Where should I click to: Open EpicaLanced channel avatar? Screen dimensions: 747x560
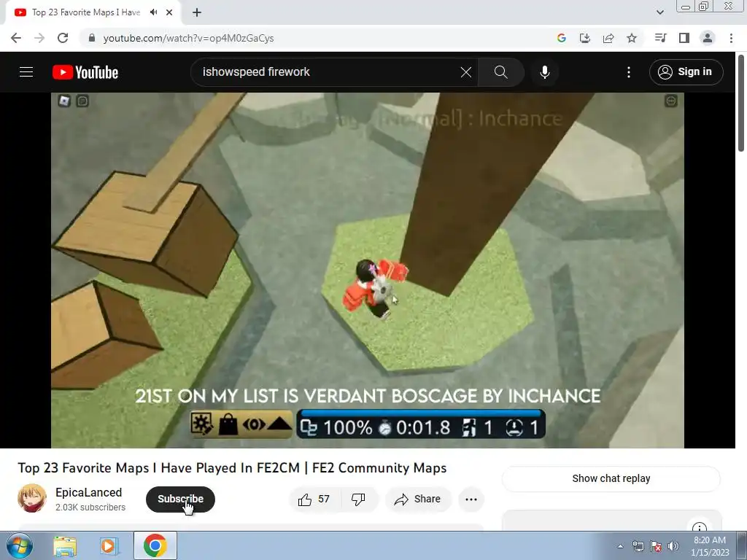click(x=32, y=499)
